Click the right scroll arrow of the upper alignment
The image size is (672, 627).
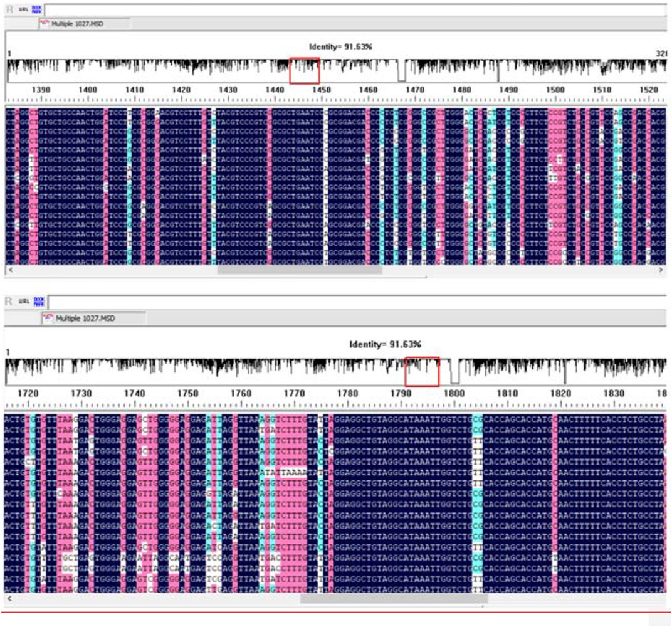click(661, 270)
